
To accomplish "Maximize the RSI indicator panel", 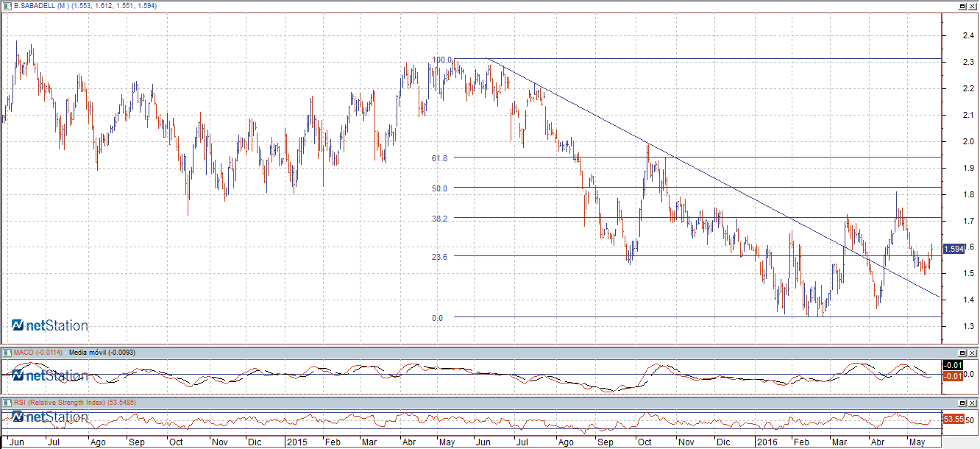I will [x=962, y=403].
